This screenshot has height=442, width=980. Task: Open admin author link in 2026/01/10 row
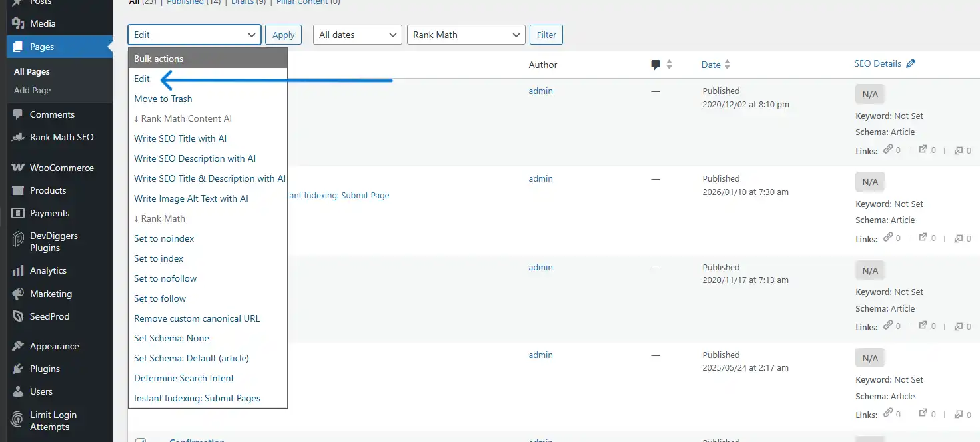[x=540, y=178]
